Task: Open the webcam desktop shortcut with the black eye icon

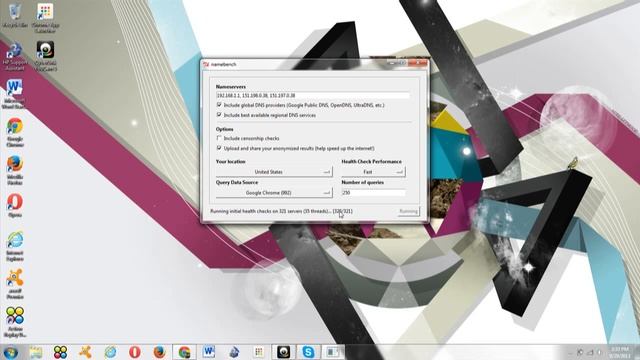Action: click(45, 56)
